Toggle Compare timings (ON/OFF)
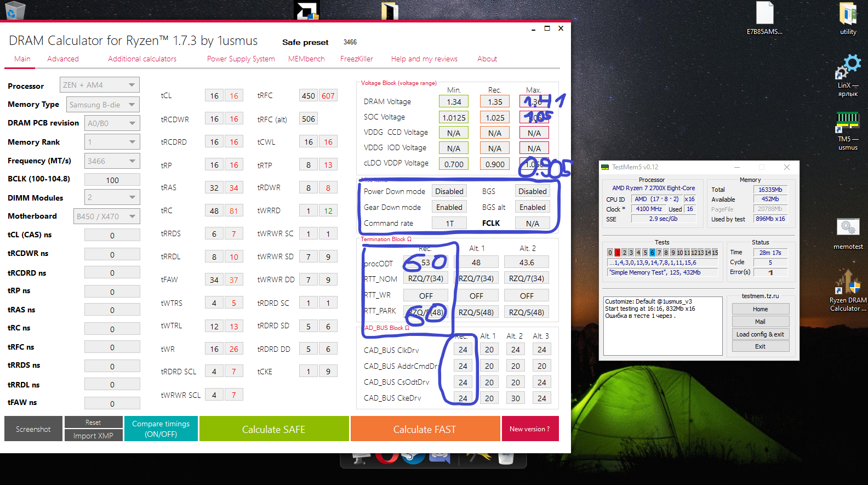This screenshot has width=868, height=485. coord(161,429)
